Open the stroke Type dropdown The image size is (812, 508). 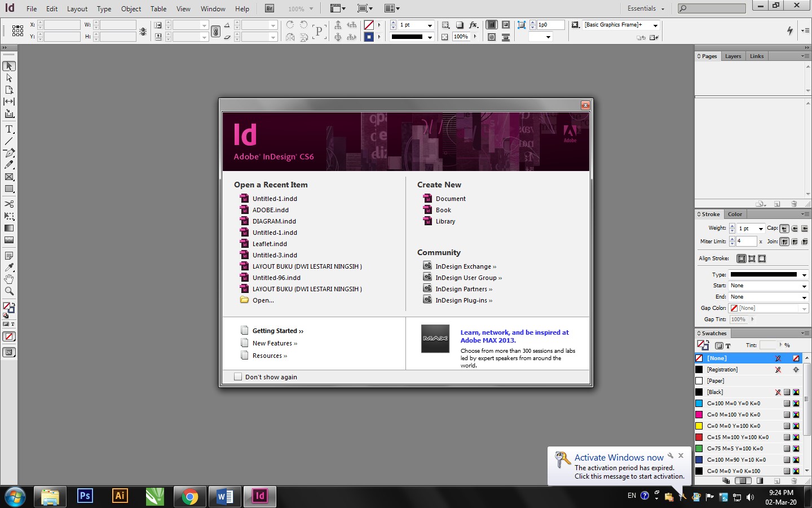pos(769,275)
